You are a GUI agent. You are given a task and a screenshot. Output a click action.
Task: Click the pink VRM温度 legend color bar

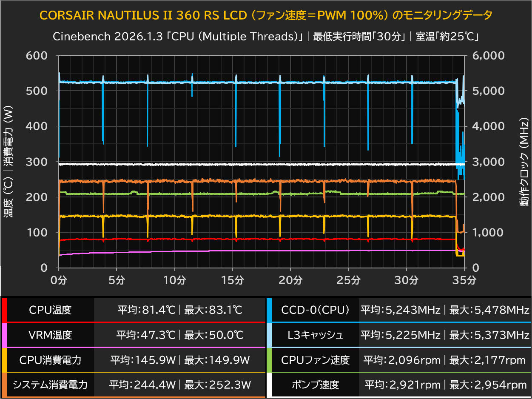click(4, 335)
